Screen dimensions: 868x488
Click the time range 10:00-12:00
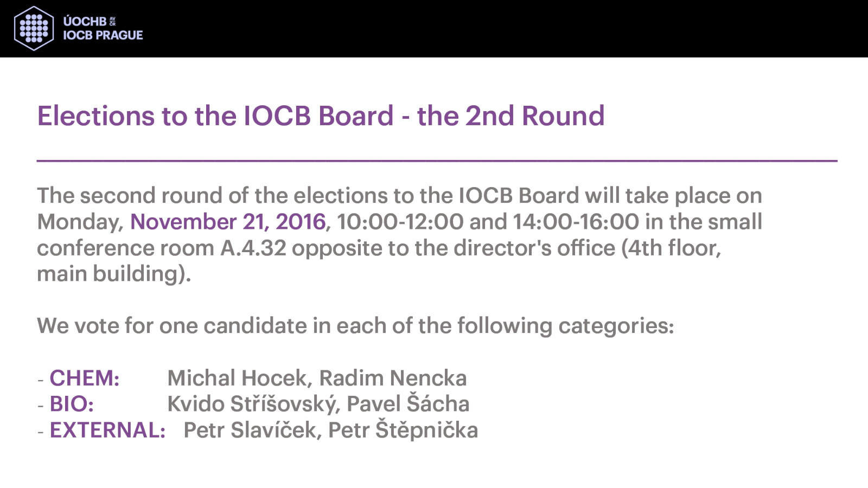(400, 222)
